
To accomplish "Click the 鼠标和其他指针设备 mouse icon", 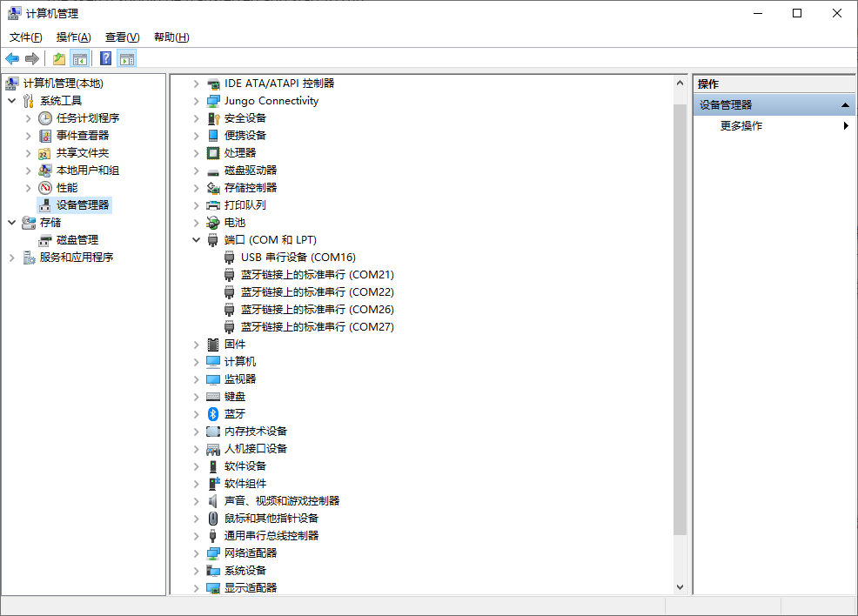I will [x=213, y=519].
